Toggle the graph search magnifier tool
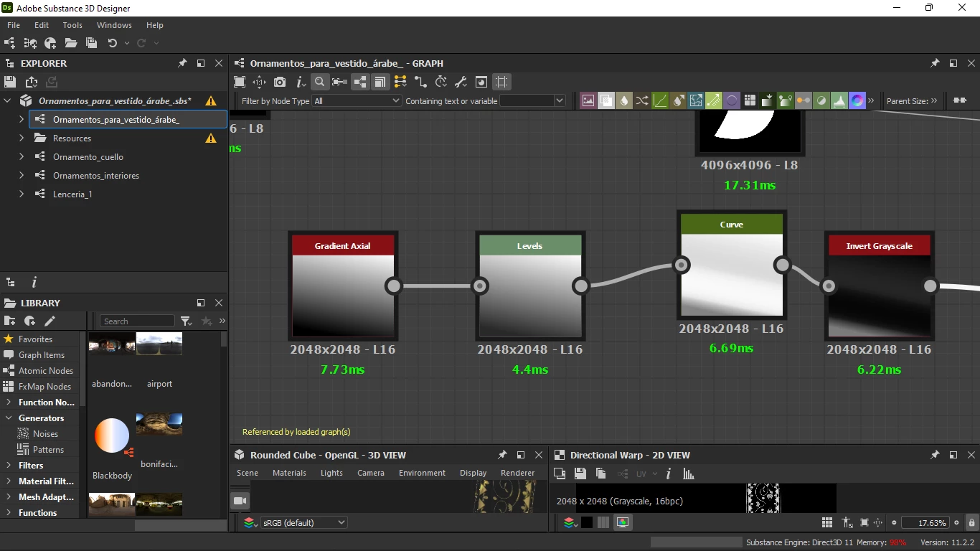This screenshot has height=551, width=980. coord(320,82)
